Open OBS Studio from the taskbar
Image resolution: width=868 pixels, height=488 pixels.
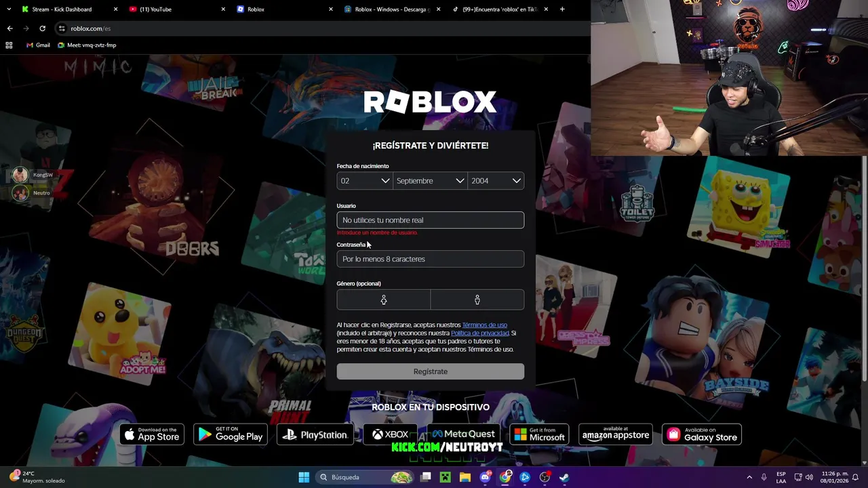click(x=545, y=477)
